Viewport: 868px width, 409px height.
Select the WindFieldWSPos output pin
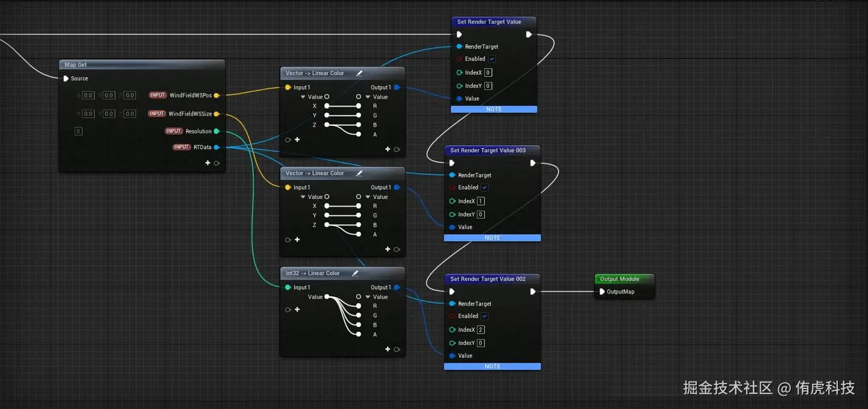[x=216, y=95]
